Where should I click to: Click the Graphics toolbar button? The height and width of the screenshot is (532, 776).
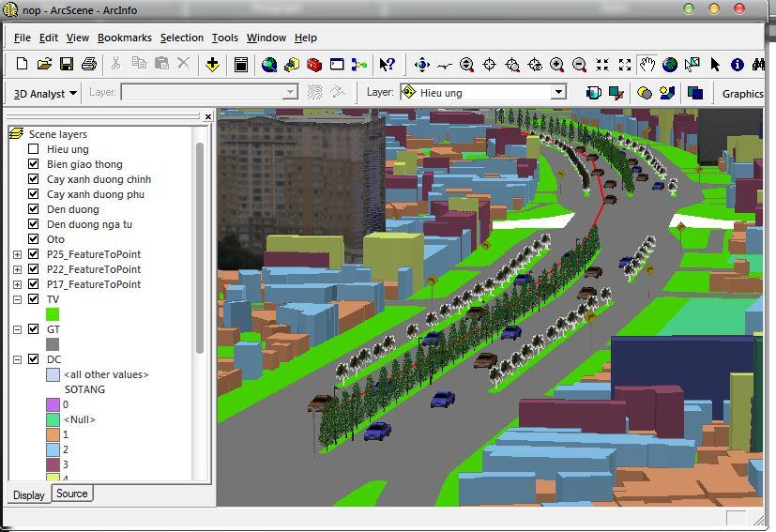(x=742, y=93)
